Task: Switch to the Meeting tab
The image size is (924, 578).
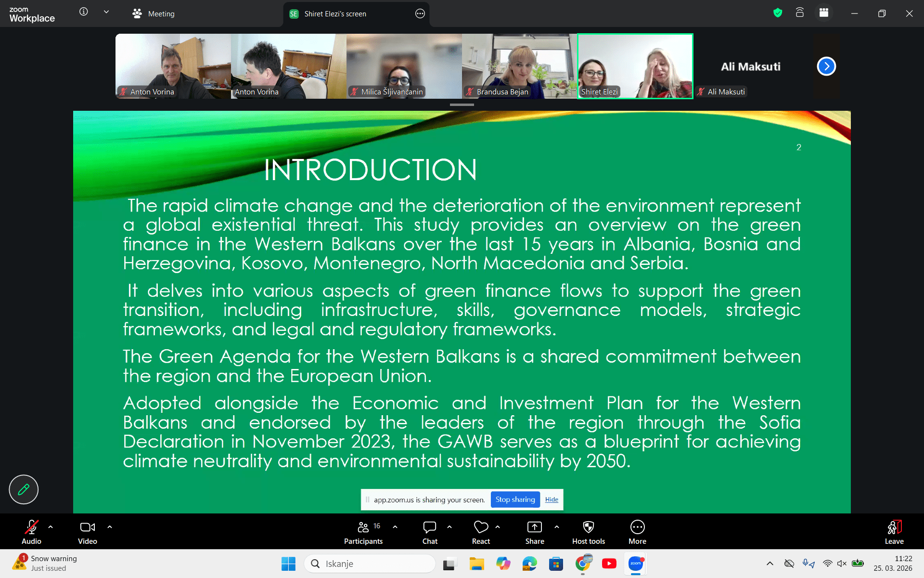Action: coord(154,13)
